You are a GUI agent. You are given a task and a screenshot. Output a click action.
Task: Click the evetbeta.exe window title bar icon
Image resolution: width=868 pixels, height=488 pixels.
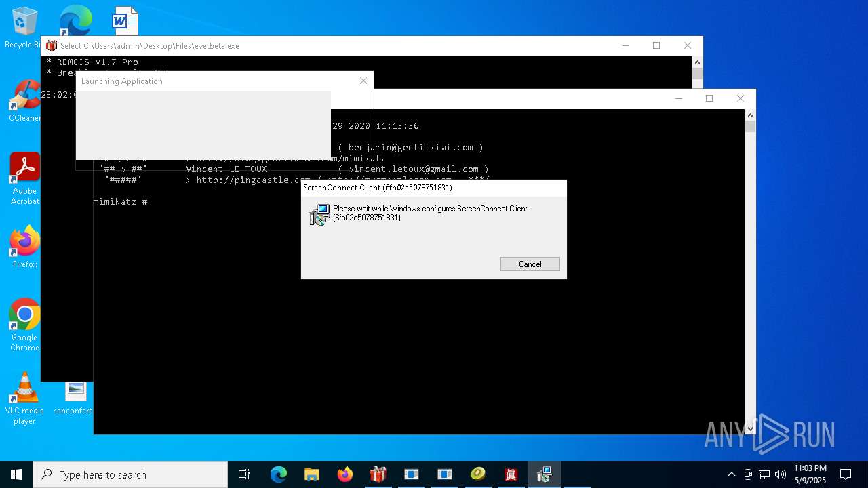[52, 45]
